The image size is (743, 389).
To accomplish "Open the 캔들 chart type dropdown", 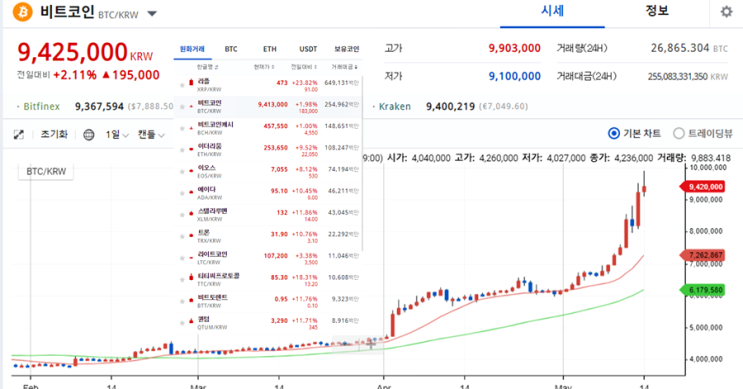I will [x=151, y=135].
